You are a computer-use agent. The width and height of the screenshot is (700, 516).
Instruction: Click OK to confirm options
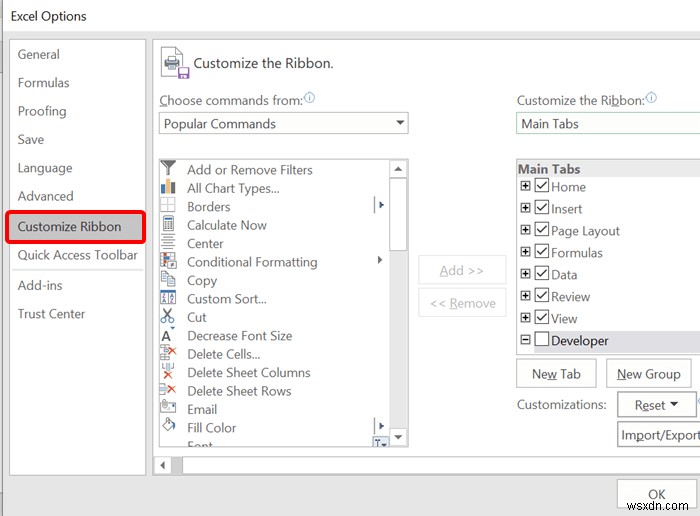[657, 494]
